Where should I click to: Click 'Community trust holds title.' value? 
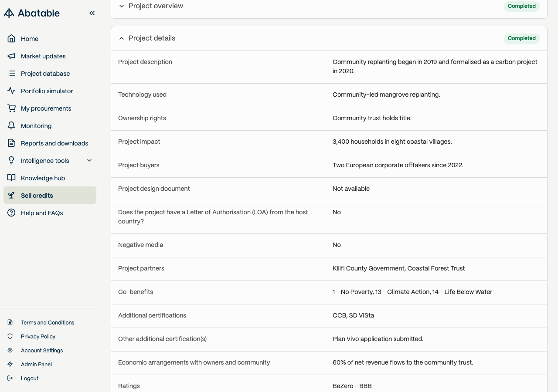tap(372, 118)
